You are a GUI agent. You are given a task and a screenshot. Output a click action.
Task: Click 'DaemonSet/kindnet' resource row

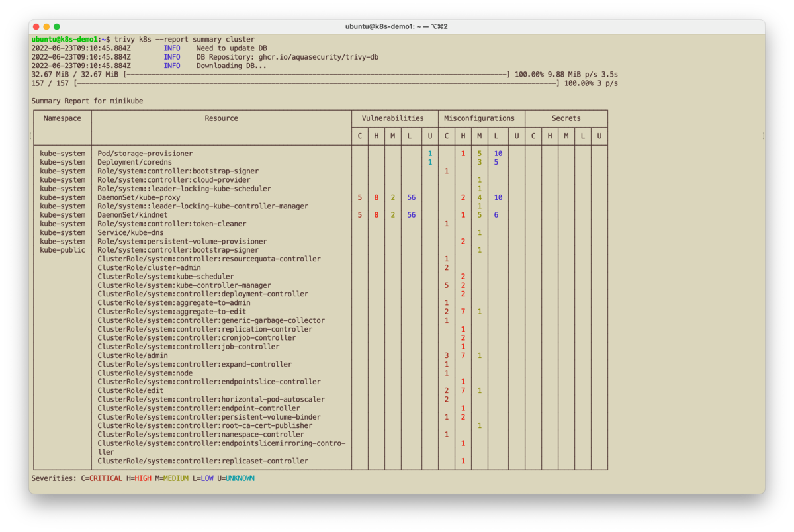click(132, 215)
